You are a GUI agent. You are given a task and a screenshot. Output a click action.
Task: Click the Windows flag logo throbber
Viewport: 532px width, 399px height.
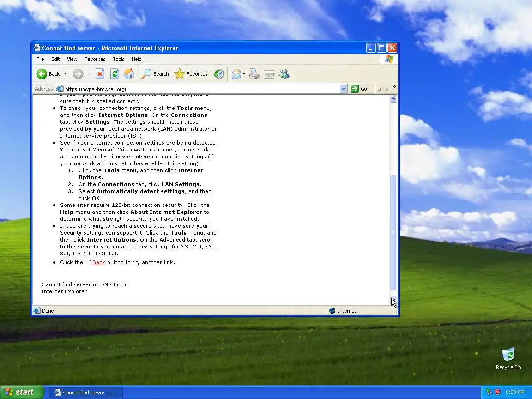tap(389, 59)
